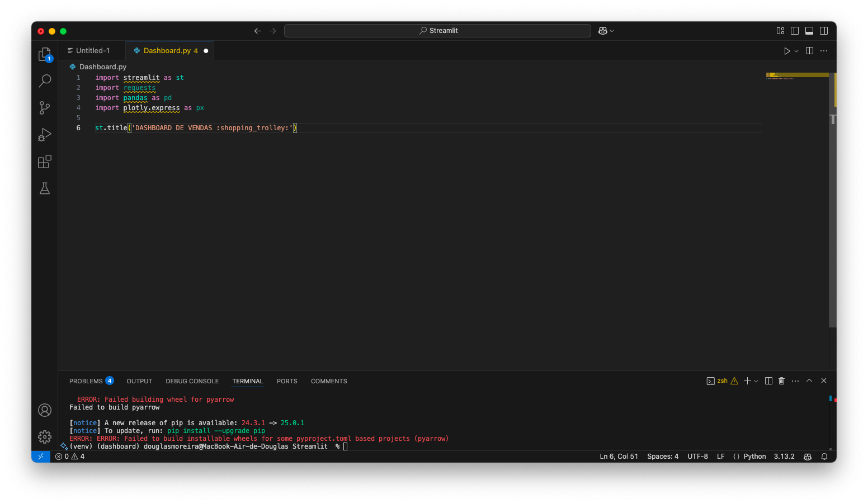Toggle the bottom panel visibility
This screenshot has height=504, width=868.
pyautogui.click(x=809, y=31)
